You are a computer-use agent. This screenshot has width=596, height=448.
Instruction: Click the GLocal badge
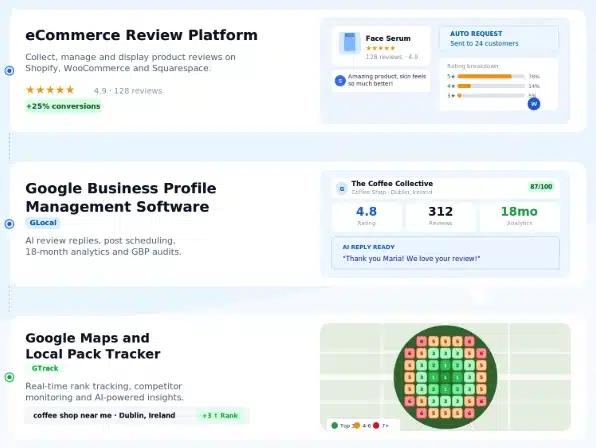point(43,223)
